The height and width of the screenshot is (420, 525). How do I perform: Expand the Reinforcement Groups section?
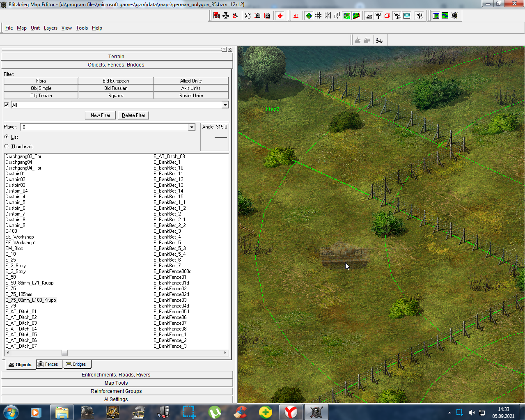tap(117, 391)
